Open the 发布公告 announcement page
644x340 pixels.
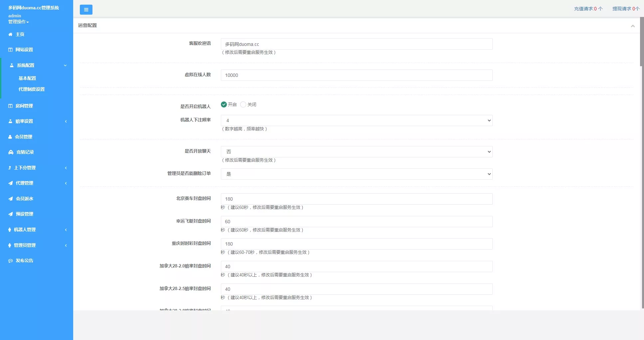click(x=23, y=260)
